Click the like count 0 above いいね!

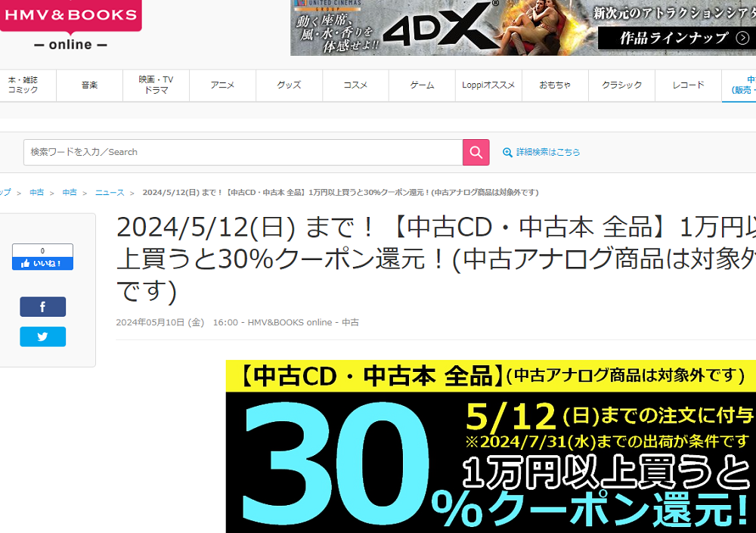[x=43, y=251]
